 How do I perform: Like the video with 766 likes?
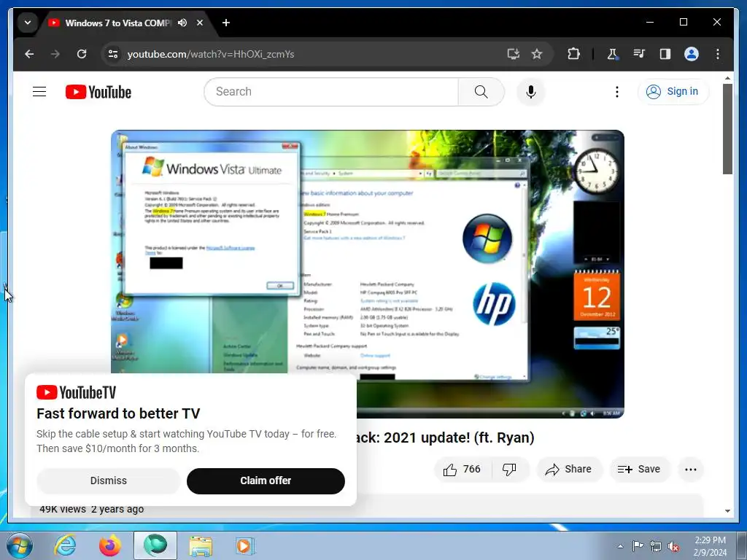point(462,470)
